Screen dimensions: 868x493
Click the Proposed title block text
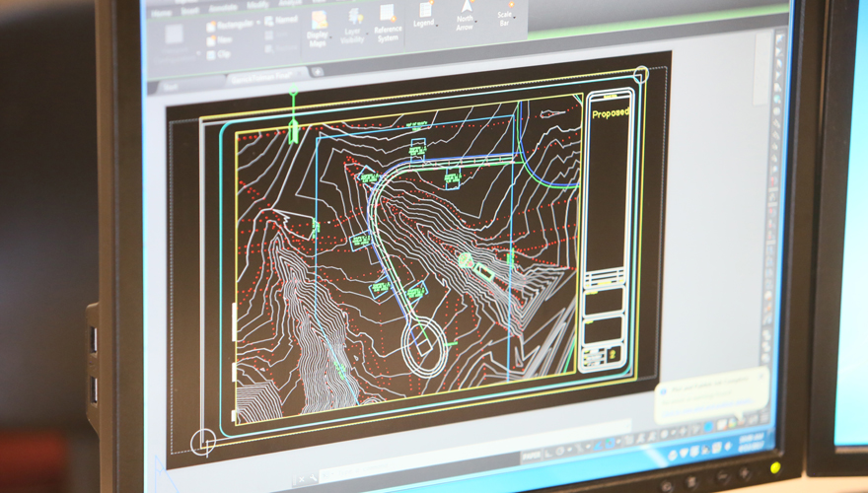(x=610, y=113)
